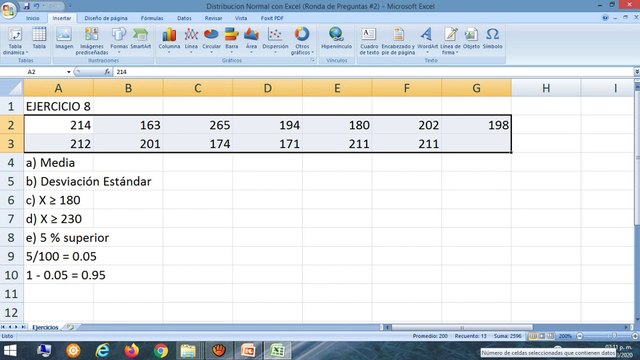640x360 pixels.
Task: Insert a Columna chart
Action: point(169,40)
